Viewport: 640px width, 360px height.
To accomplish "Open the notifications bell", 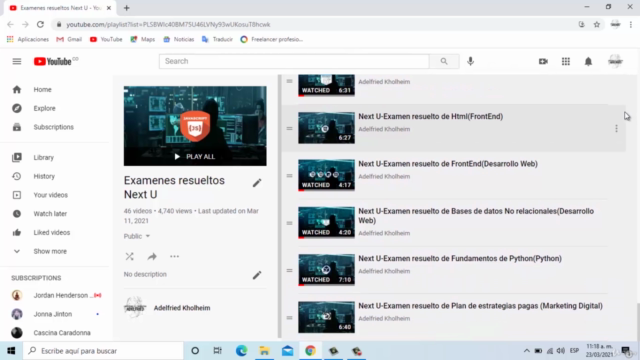I will 588,62.
